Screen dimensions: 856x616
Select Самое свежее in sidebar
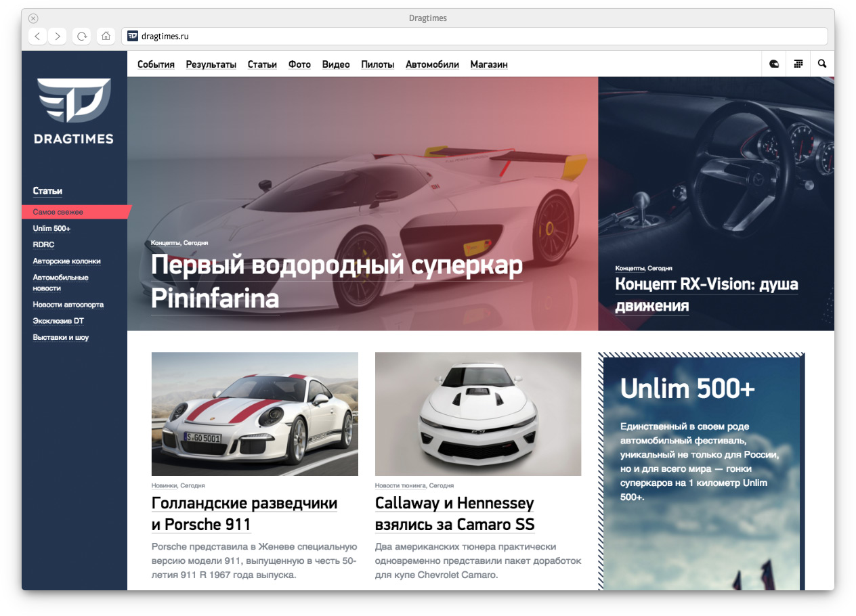click(58, 212)
